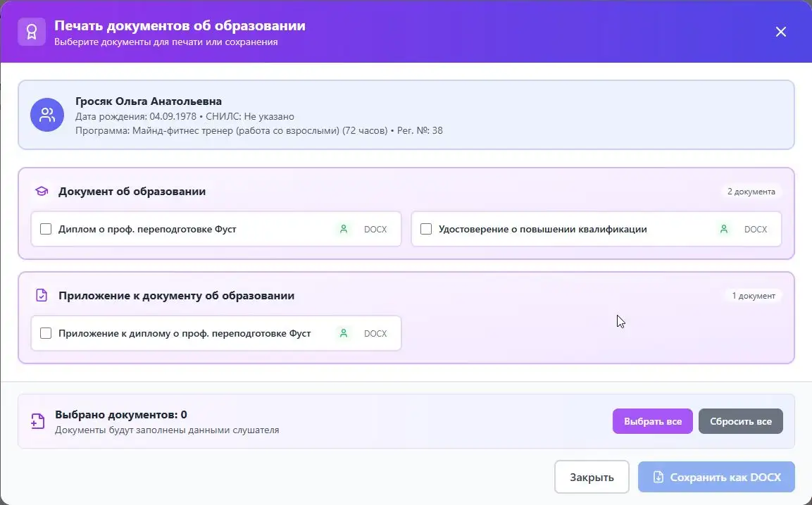Close the print documents dialog with X

(x=780, y=32)
